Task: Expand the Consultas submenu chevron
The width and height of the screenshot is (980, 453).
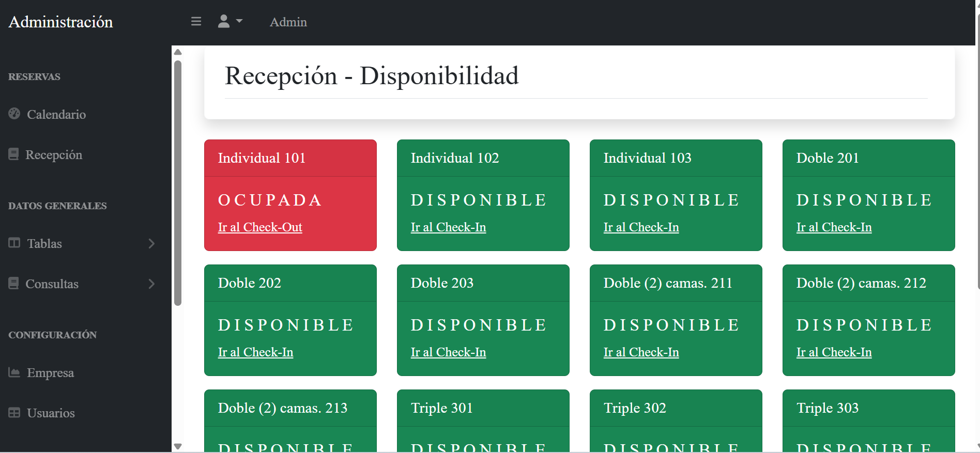Action: tap(151, 284)
